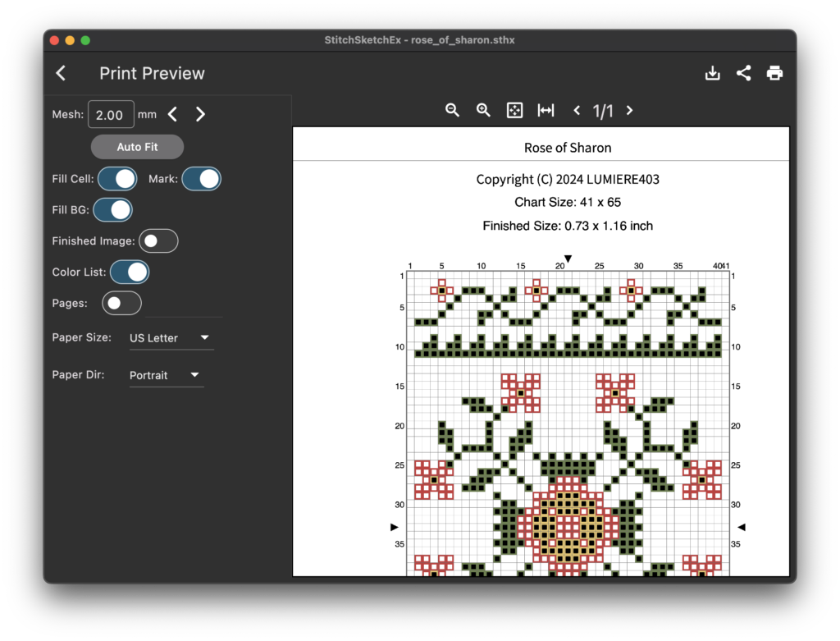Viewport: 840px width, 641px height.
Task: Go to next preview page
Action: click(629, 110)
